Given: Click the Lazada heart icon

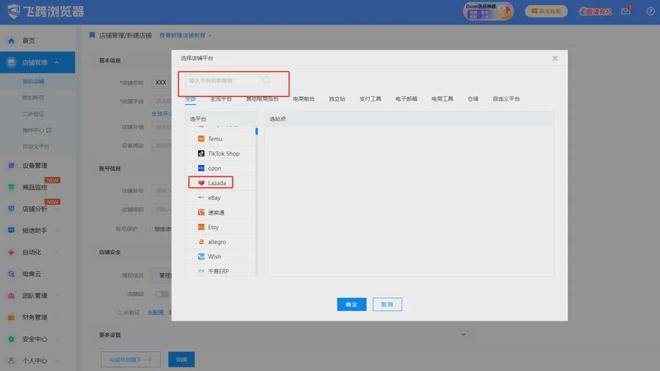Looking at the screenshot, I should tap(201, 183).
